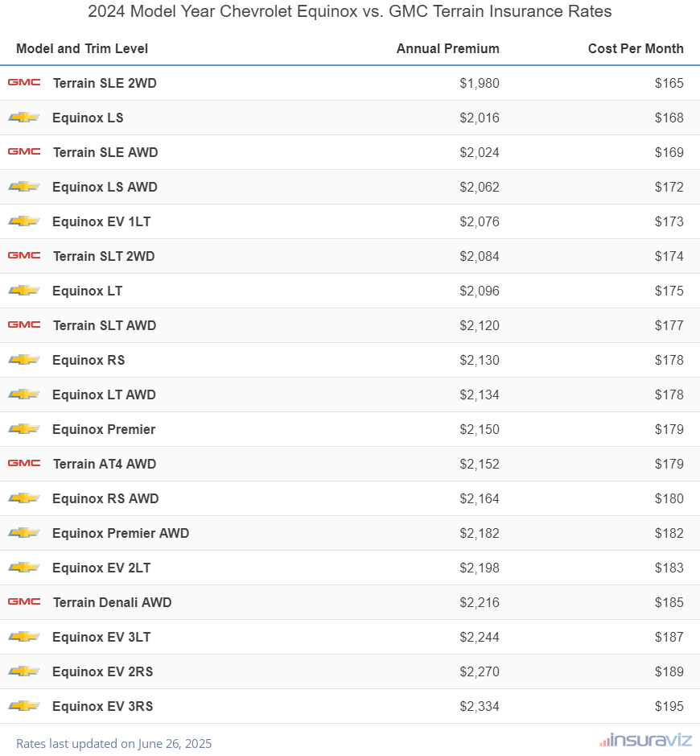Click the $182 cost per month value

click(669, 533)
